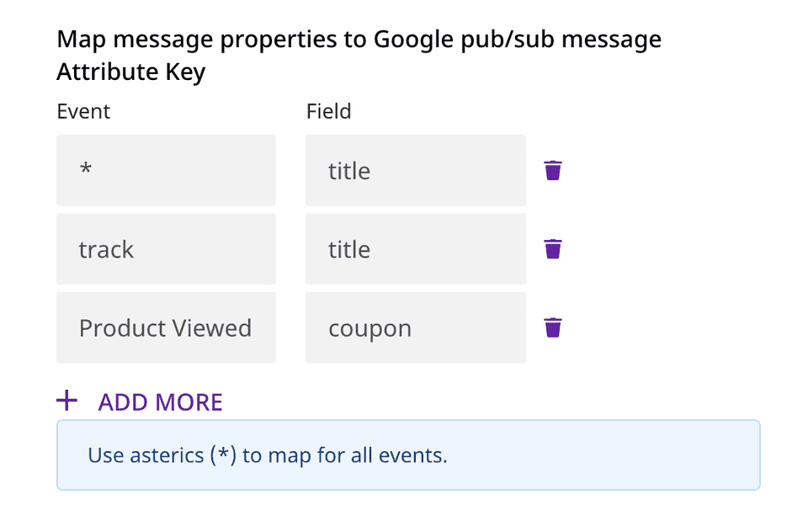The height and width of the screenshot is (532, 808).
Task: Click the title field in the asterisk row
Action: [x=415, y=171]
